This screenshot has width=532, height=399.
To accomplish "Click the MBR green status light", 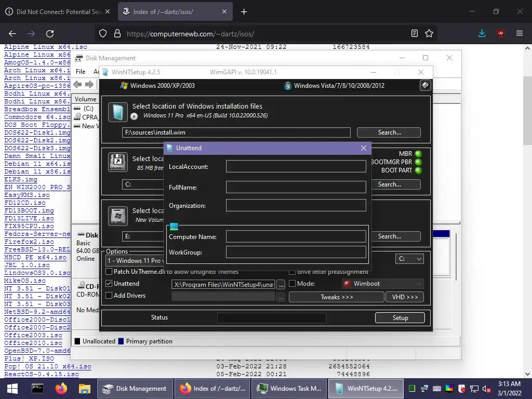I will (418, 154).
